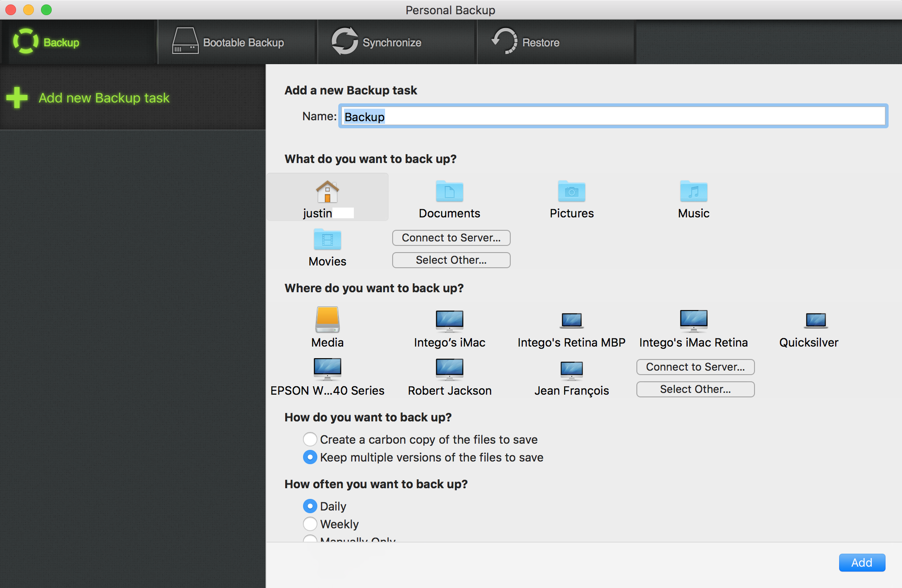Screen dimensions: 902x588
Task: Click Select Other under source folders
Action: coord(451,260)
